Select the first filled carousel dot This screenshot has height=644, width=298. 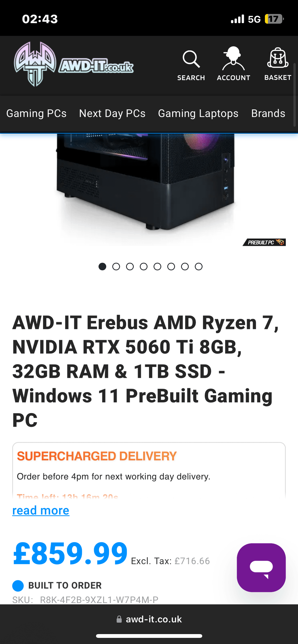102,266
